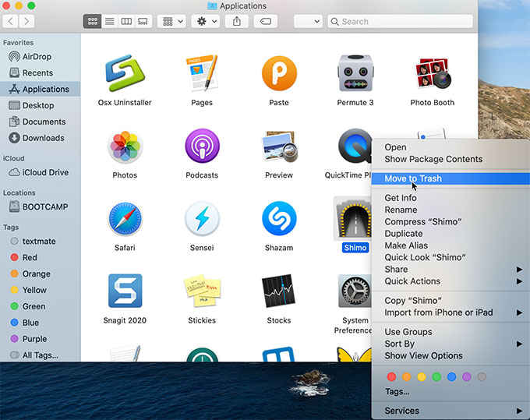Choose Move to Trash from context menu
The width and height of the screenshot is (530, 420).
pos(413,178)
